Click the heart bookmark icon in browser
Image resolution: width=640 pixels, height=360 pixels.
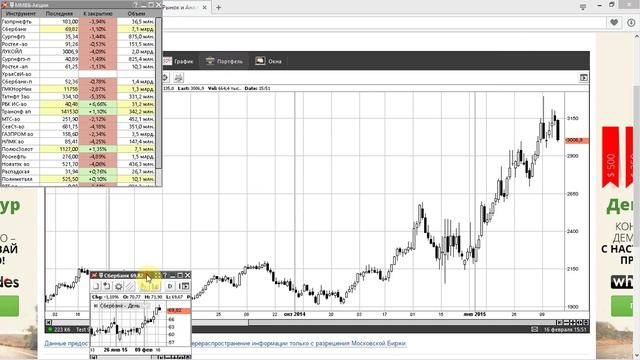tap(614, 23)
